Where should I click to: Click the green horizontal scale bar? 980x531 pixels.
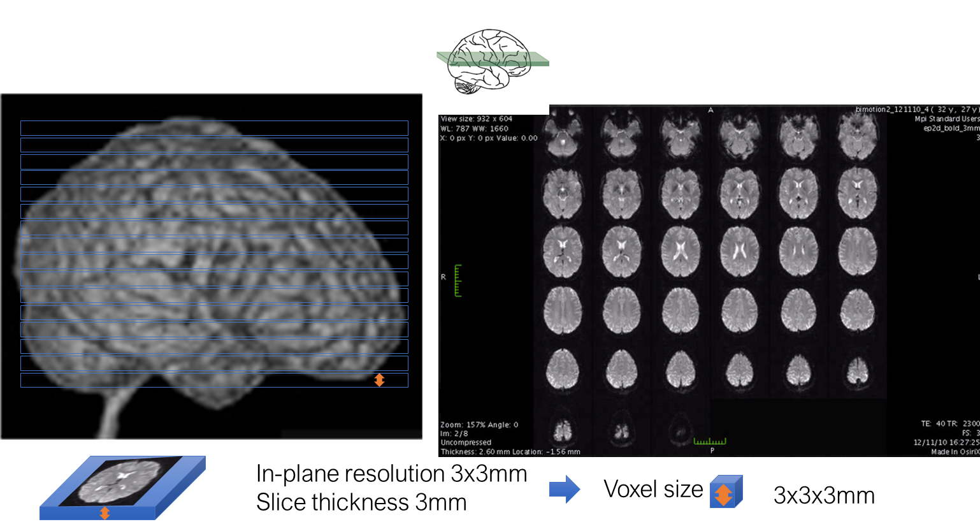point(710,441)
